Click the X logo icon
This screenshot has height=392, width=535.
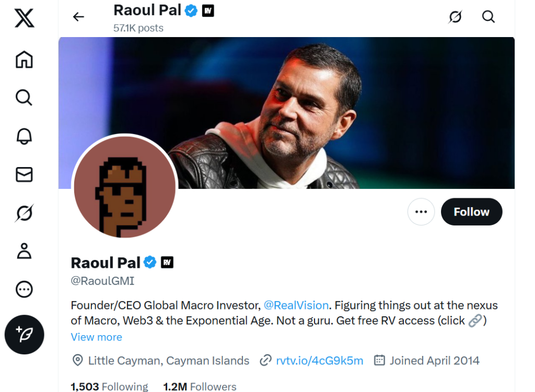coord(24,19)
